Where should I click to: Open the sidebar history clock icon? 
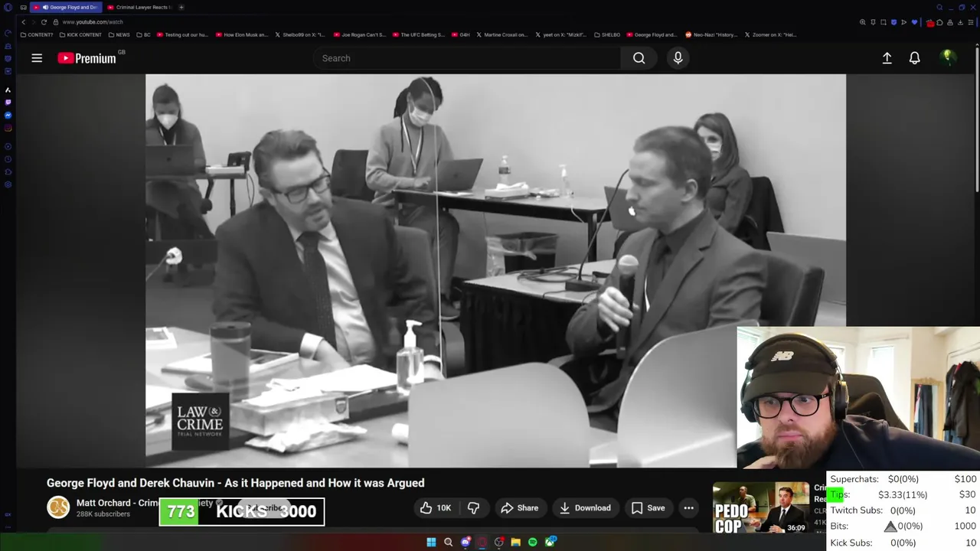point(8,159)
